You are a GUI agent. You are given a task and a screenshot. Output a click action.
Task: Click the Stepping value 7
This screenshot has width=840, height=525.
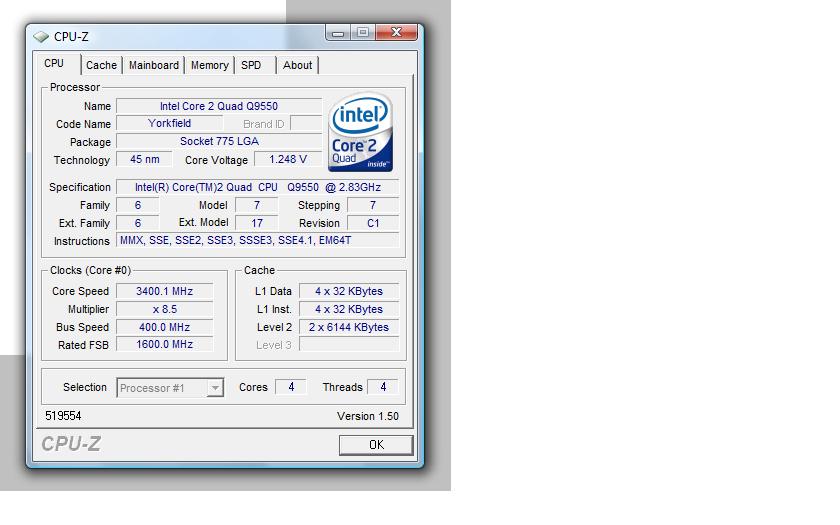(373, 205)
